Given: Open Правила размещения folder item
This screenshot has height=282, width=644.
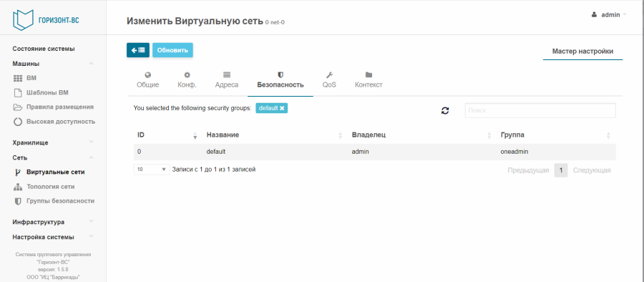Looking at the screenshot, I should click(54, 107).
